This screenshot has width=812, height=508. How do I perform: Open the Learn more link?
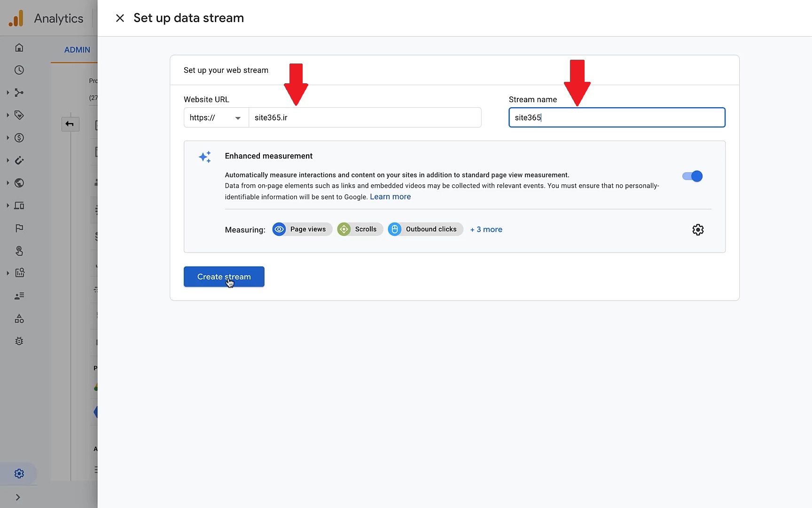click(390, 197)
